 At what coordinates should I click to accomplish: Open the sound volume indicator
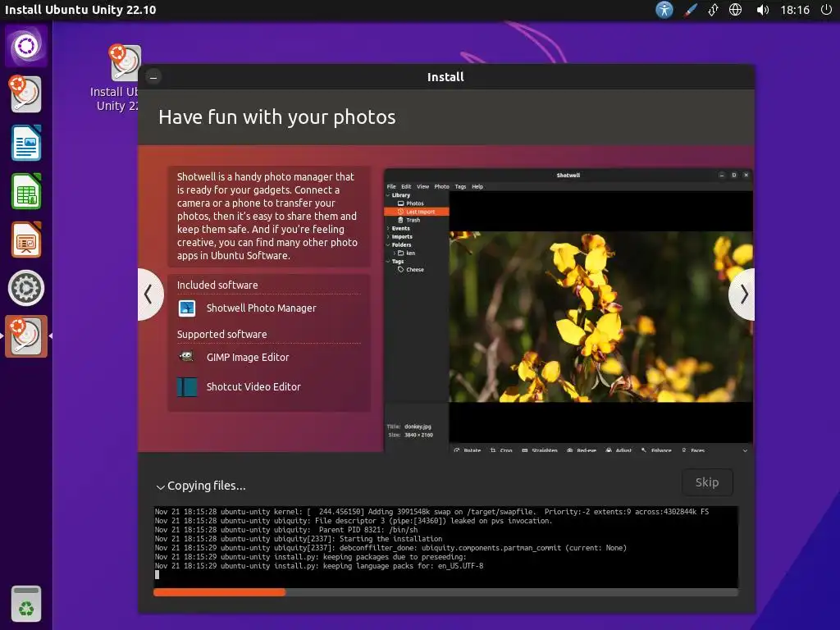pyautogui.click(x=762, y=10)
